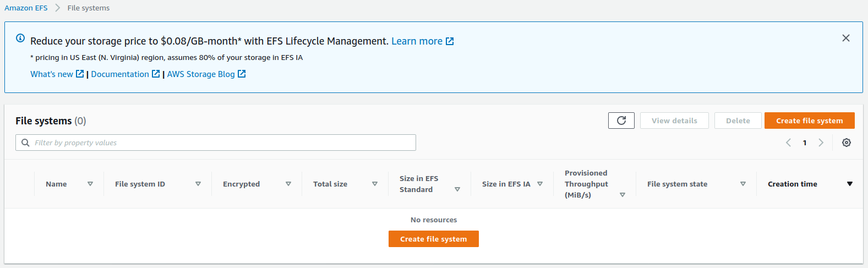The height and width of the screenshot is (268, 868).
Task: Dismiss the lifecycle management info banner
Action: pos(845,38)
